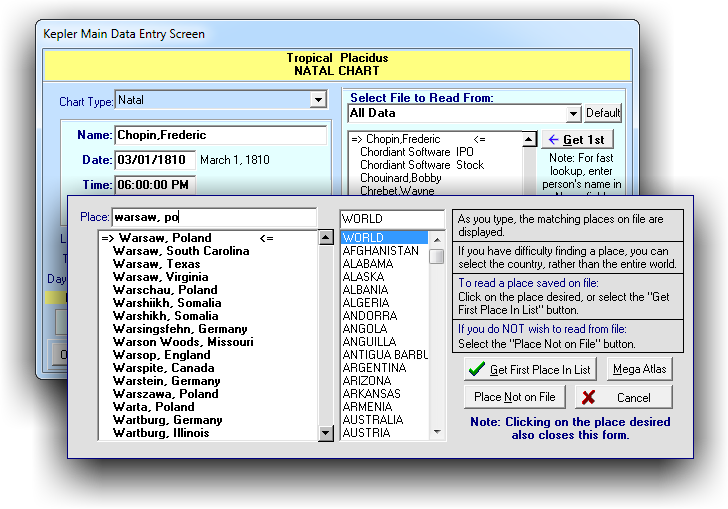The width and height of the screenshot is (728, 509).
Task: Choose Warszawa, Poland in the list
Action: [165, 394]
